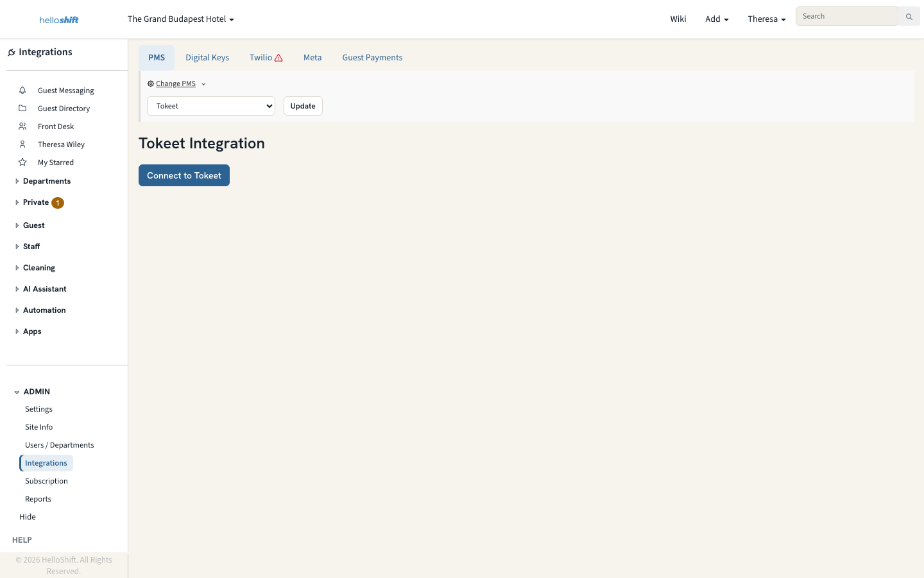Image resolution: width=924 pixels, height=578 pixels.
Task: Toggle the chevron next to Change PMS
Action: pos(203,84)
